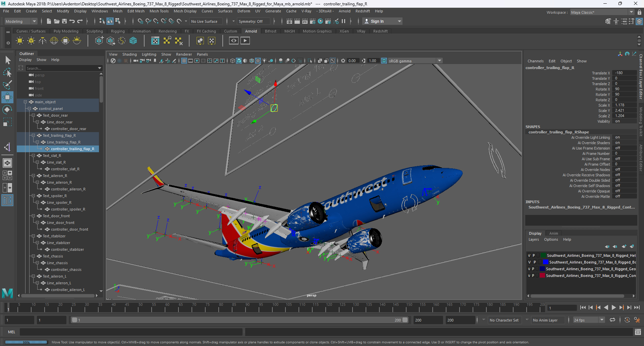This screenshot has width=644, height=346.
Task: Toggle loop playback icon
Action: pos(612,320)
